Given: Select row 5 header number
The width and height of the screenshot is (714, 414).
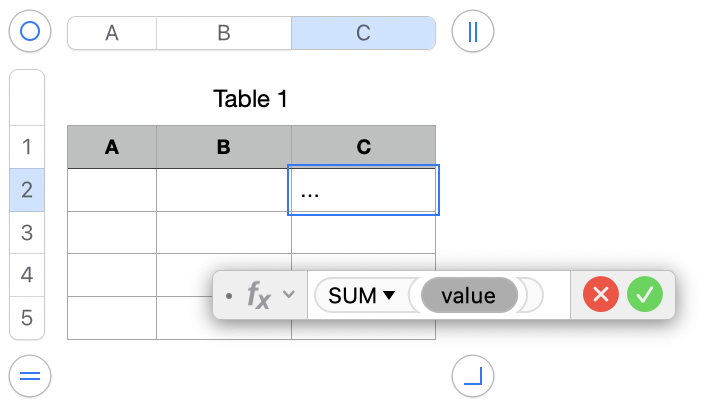Looking at the screenshot, I should point(27,318).
